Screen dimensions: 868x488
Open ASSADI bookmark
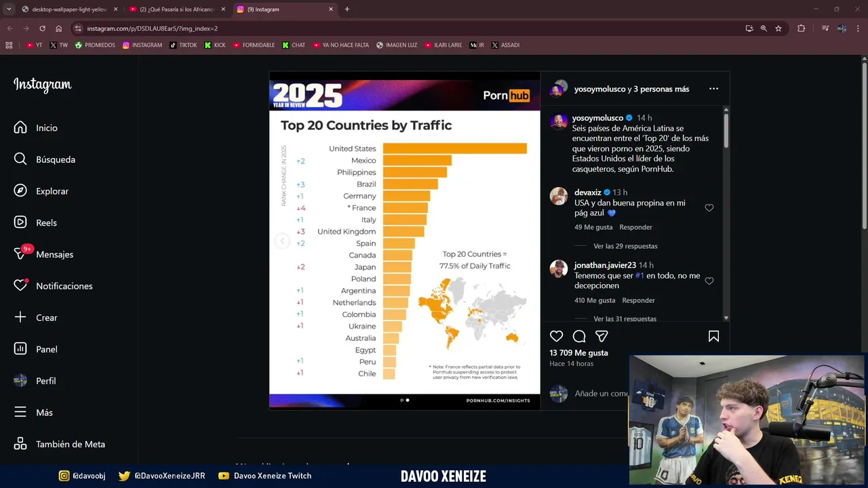click(x=505, y=45)
